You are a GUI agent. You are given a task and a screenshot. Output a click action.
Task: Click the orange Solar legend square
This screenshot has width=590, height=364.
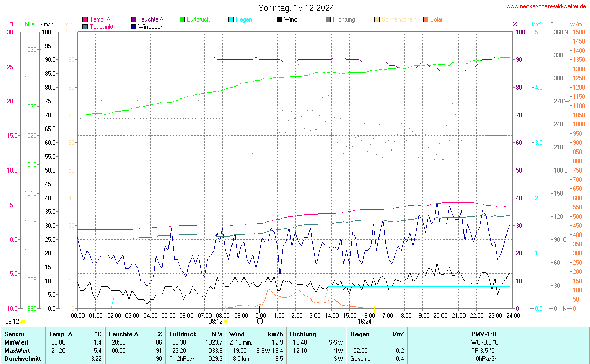(x=426, y=19)
